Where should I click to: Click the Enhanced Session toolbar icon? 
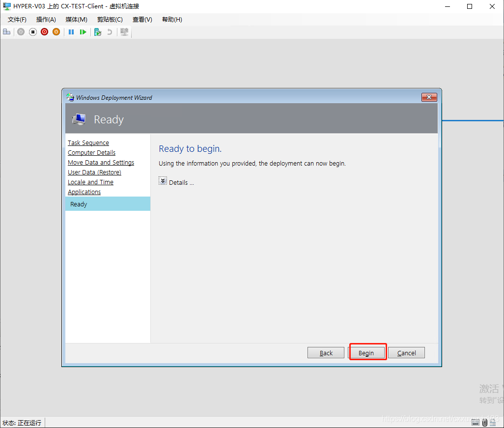(x=124, y=32)
